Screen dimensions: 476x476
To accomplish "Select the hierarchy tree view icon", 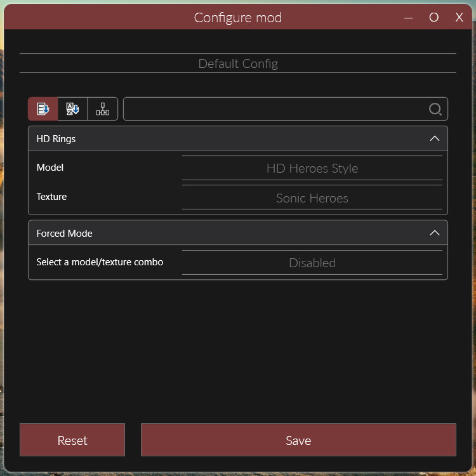I will pos(103,109).
